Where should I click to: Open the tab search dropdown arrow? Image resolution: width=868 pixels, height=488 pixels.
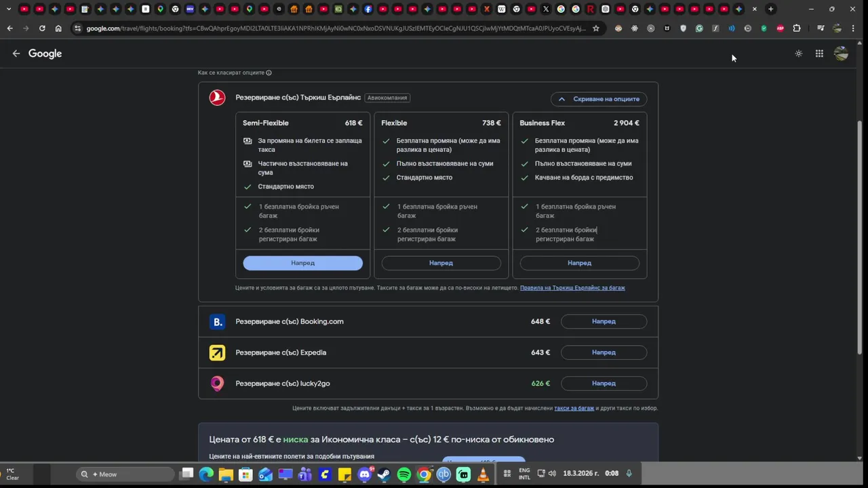click(9, 9)
